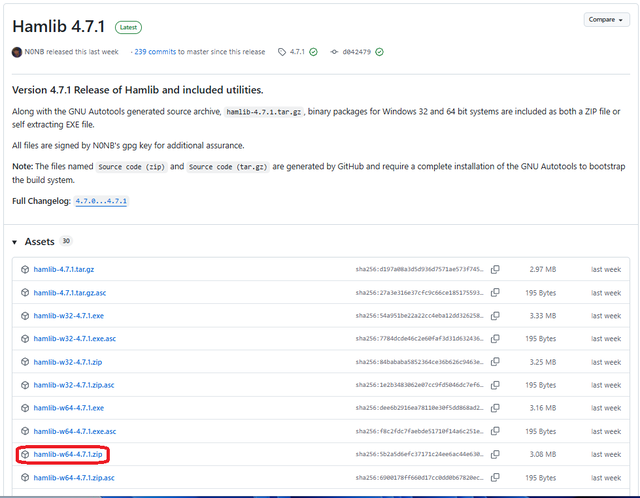Click the commit icon beside d042479
Viewport: 640px width, 498px height.
pos(334,52)
